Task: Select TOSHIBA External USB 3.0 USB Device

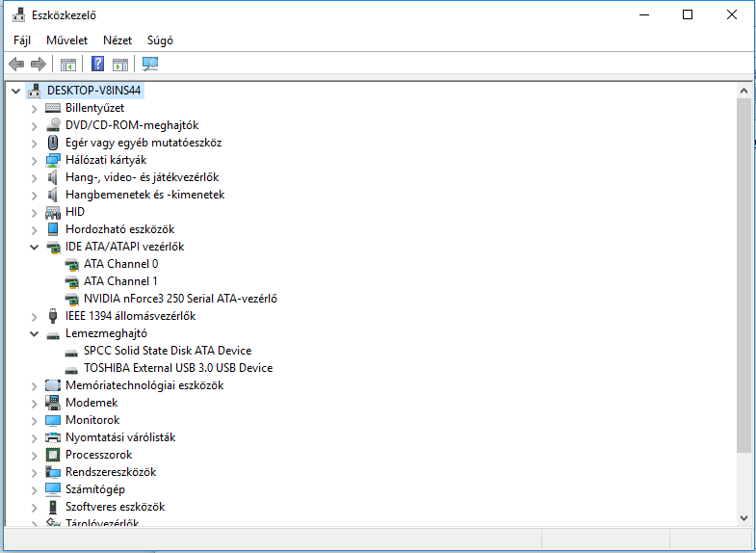Action: click(x=178, y=368)
